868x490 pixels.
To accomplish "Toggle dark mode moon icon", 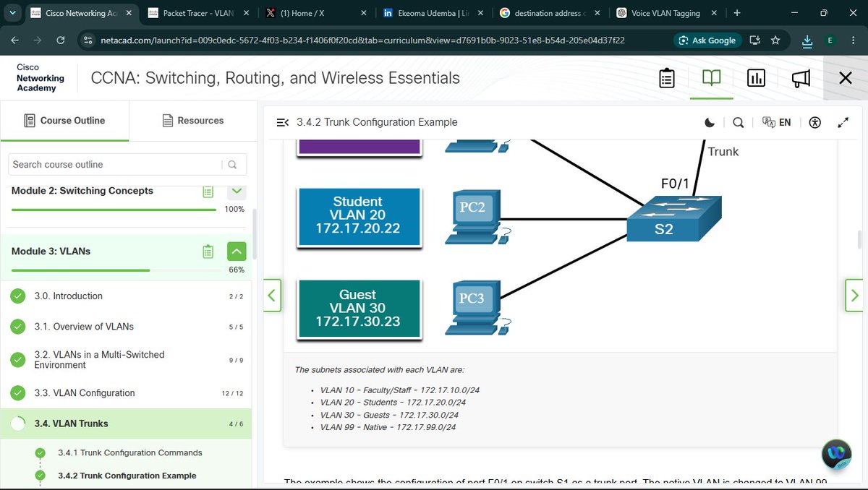I will (x=710, y=123).
